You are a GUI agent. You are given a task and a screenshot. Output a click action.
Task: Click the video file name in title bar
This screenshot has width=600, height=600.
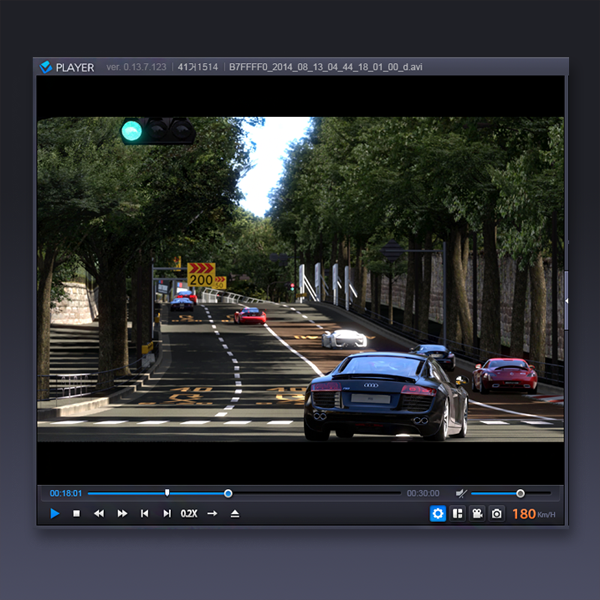(x=326, y=67)
